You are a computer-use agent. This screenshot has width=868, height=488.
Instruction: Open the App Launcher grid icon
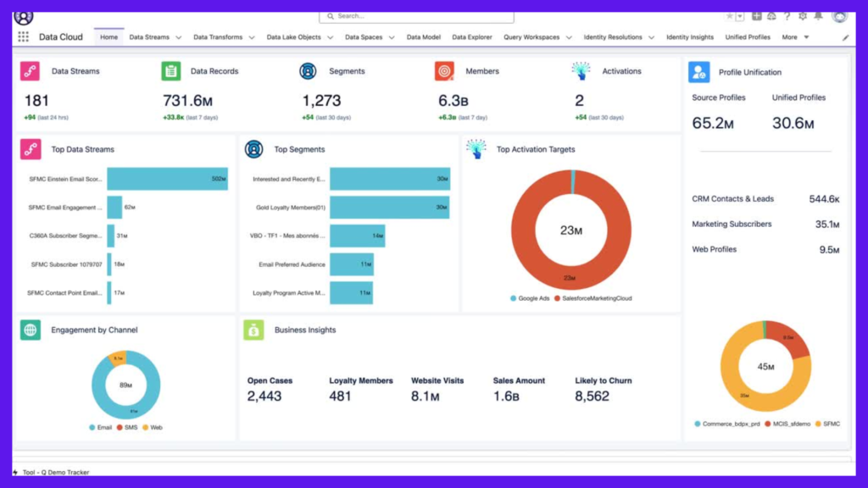click(23, 37)
